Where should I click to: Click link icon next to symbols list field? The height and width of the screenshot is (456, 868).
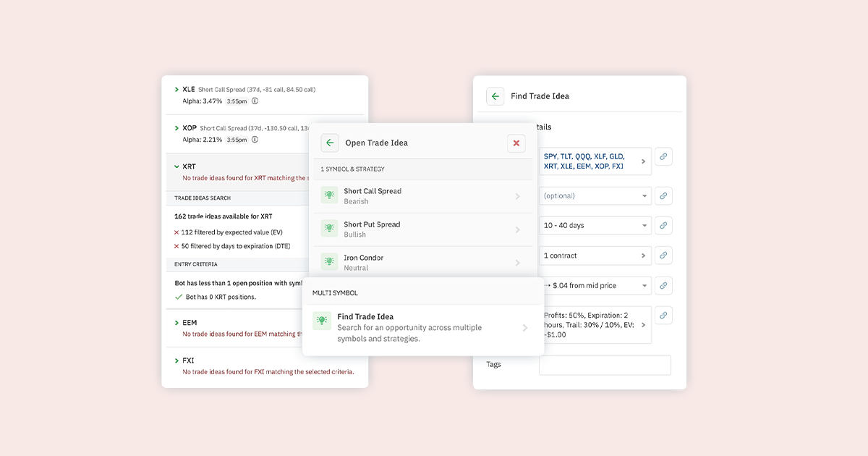(663, 156)
